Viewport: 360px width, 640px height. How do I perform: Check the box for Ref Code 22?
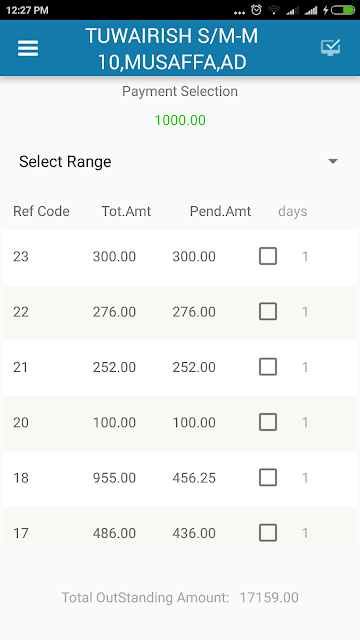click(268, 312)
